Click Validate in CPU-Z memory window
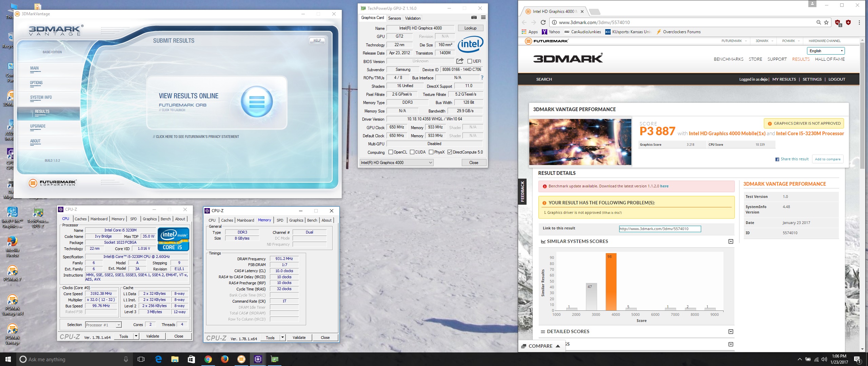 point(299,338)
